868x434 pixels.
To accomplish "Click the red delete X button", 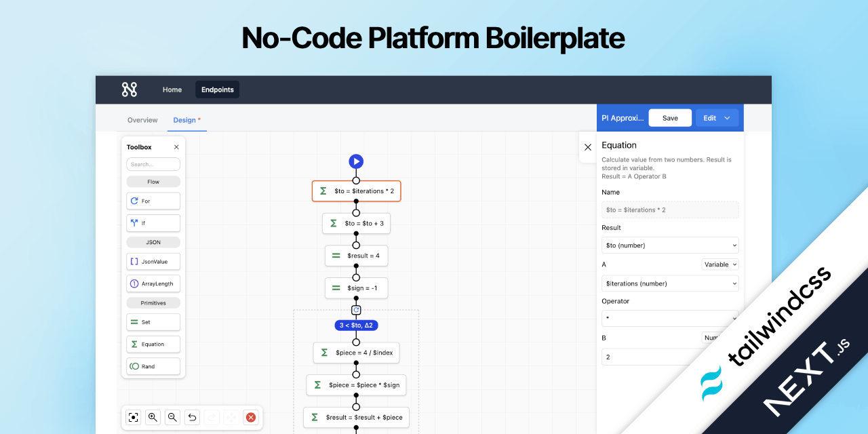I will 251,417.
